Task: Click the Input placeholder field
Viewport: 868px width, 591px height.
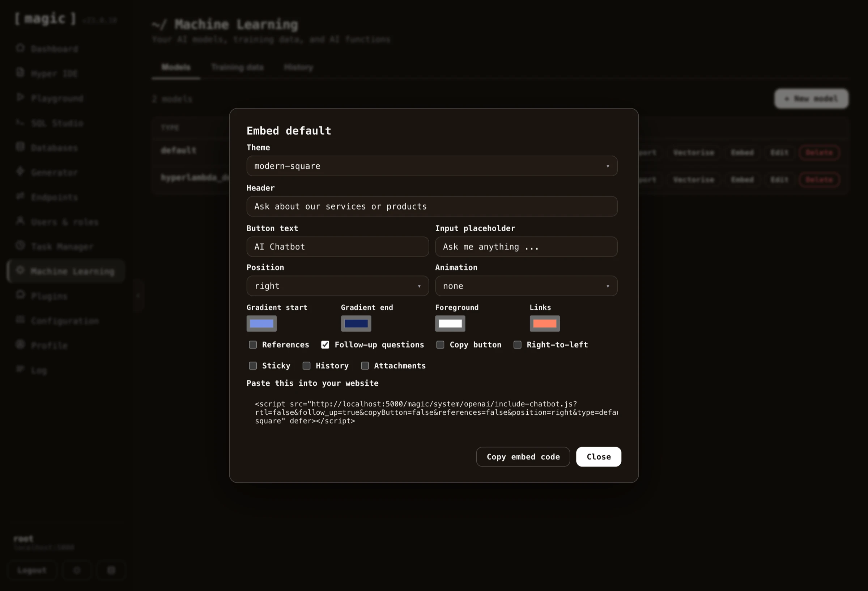Action: (526, 247)
